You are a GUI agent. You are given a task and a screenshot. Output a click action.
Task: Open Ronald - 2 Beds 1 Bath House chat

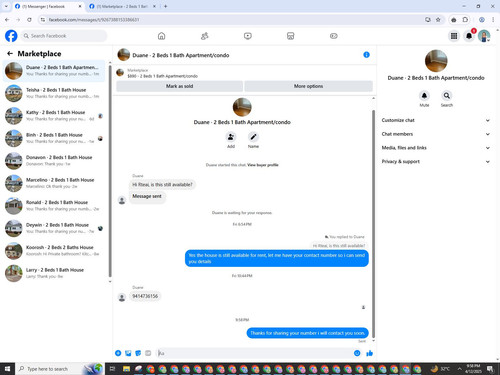pyautogui.click(x=54, y=206)
